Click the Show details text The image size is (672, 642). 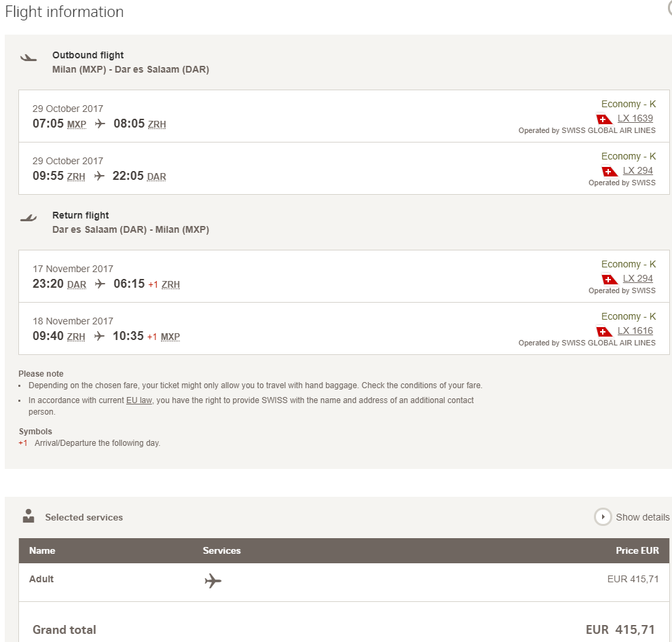click(642, 517)
